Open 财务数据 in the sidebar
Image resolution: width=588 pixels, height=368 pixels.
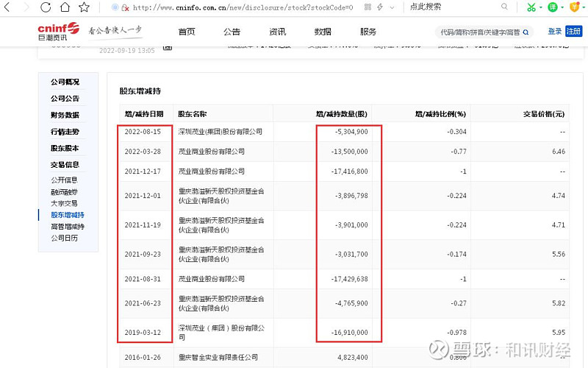[x=65, y=115]
